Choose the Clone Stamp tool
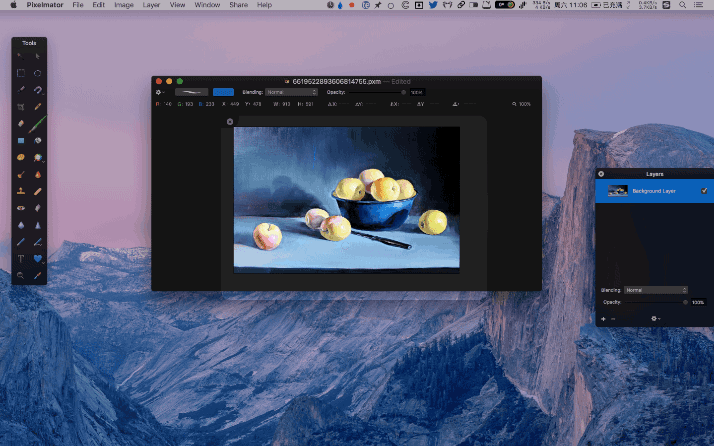Viewport: 714px width, 446px height. click(21, 191)
